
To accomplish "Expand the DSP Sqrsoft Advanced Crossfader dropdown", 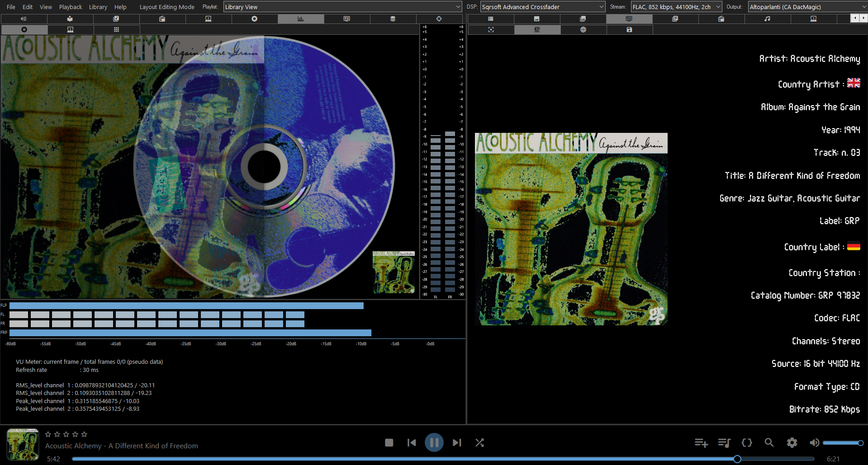I will 543,7.
